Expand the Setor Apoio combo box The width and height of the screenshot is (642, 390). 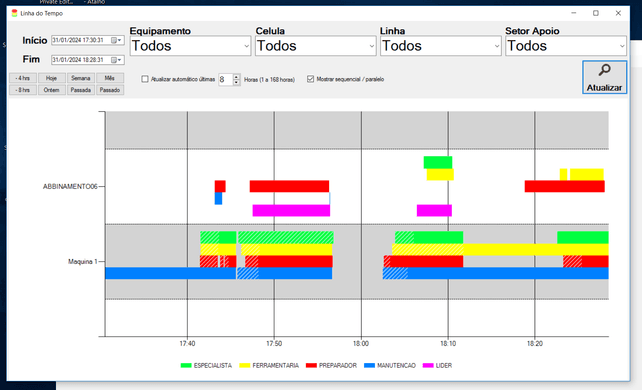pos(566,46)
